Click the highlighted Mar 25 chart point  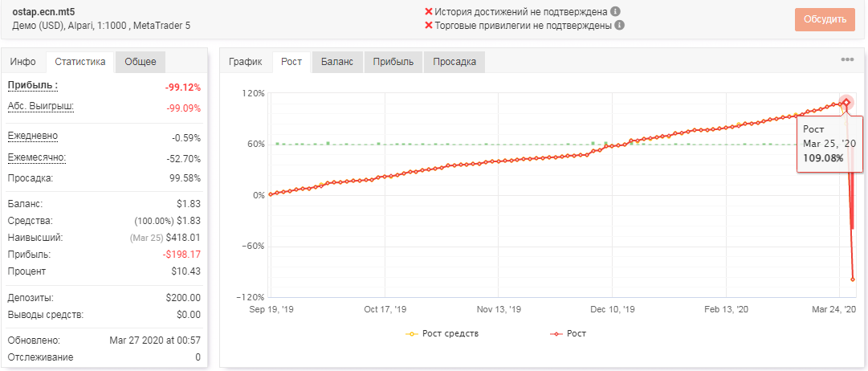pos(846,103)
